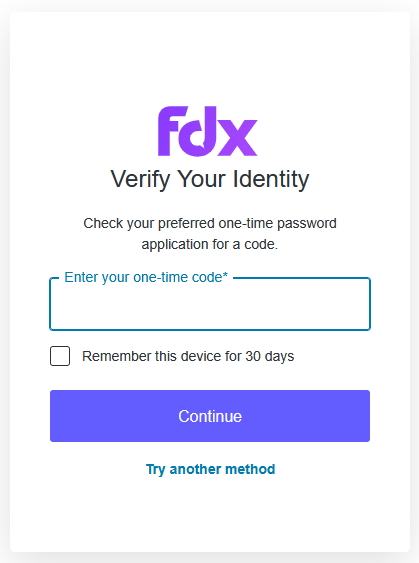Click the '30 days' text beside the checkbox
The height and width of the screenshot is (563, 419).
(270, 356)
